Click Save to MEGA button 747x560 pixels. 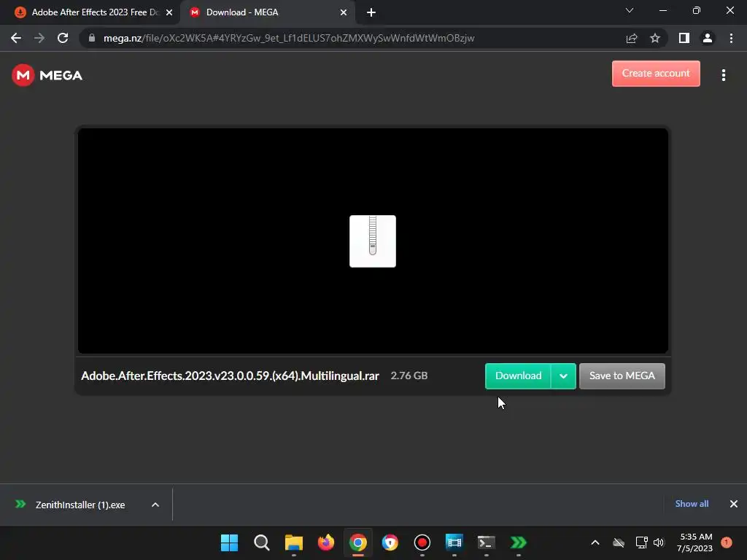point(622,376)
